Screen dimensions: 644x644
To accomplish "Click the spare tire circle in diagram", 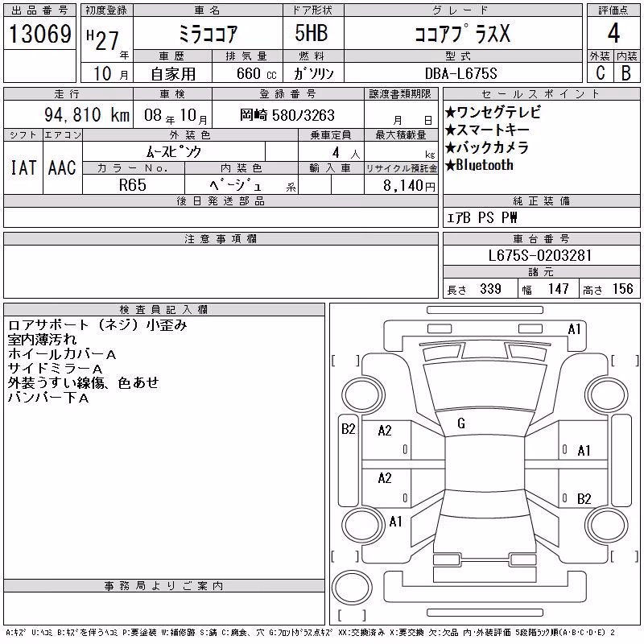I will 352,588.
